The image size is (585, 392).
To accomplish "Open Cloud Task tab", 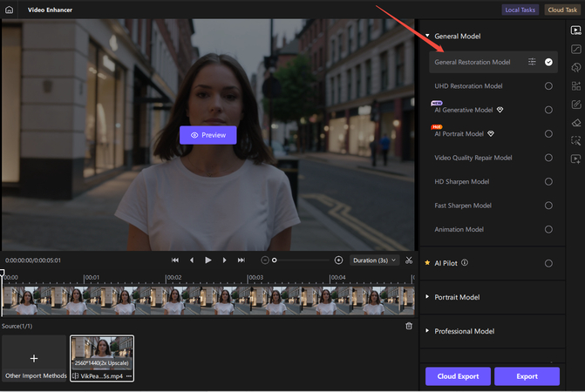I will [x=562, y=10].
